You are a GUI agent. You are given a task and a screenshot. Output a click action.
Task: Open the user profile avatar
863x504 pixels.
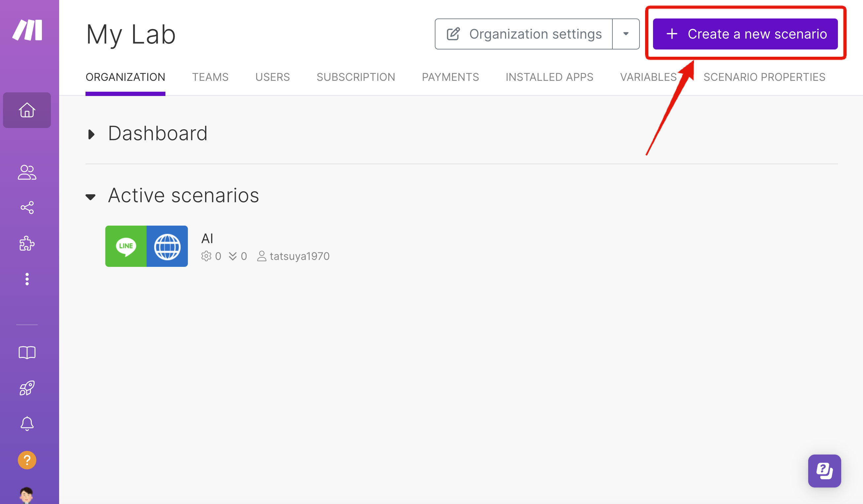pyautogui.click(x=26, y=495)
